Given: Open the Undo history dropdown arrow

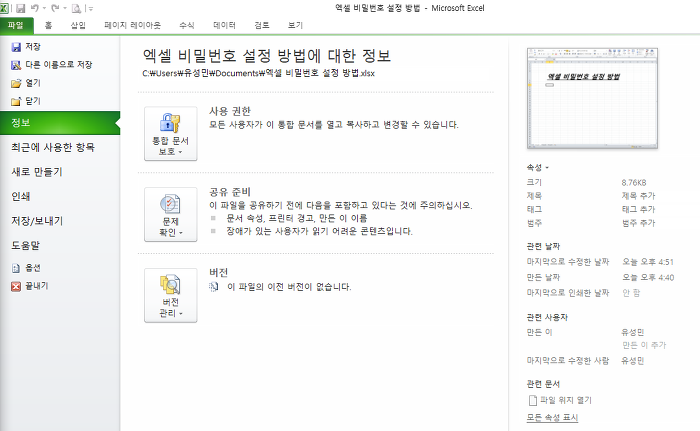Looking at the screenshot, I should point(44,8).
